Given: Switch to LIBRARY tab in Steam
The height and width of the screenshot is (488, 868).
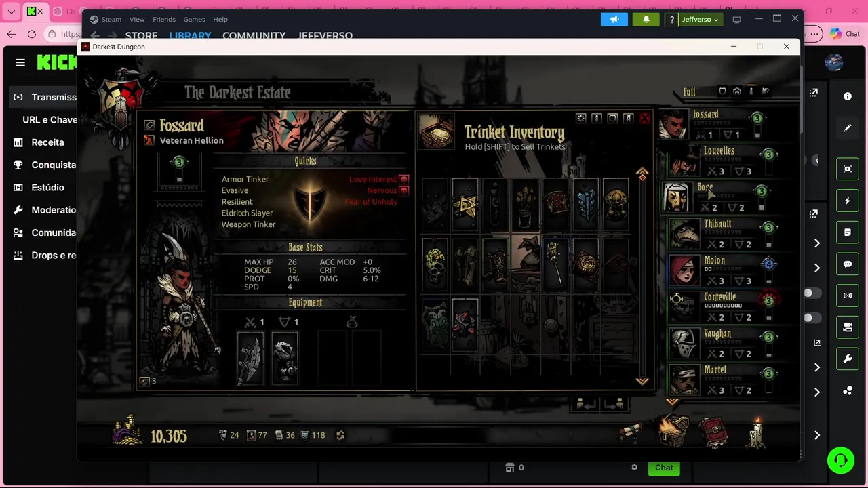Looking at the screenshot, I should [190, 36].
